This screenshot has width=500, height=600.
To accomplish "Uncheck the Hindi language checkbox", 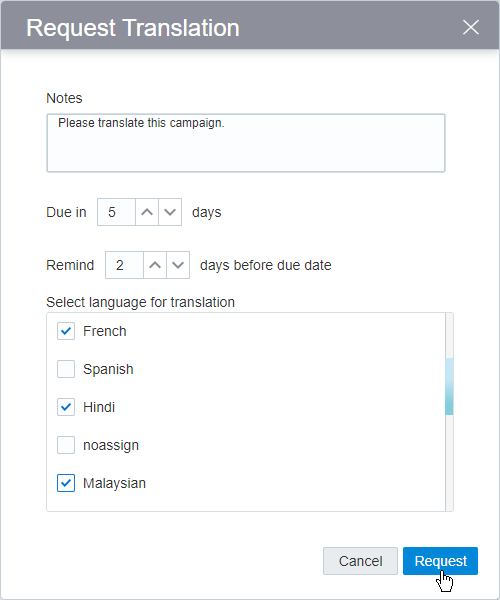I will pyautogui.click(x=66, y=407).
